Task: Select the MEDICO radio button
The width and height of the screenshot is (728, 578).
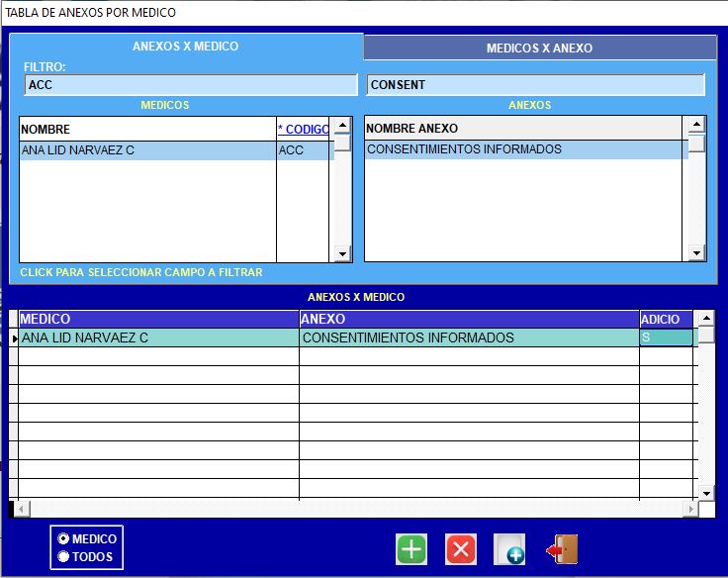Action: coord(63,538)
